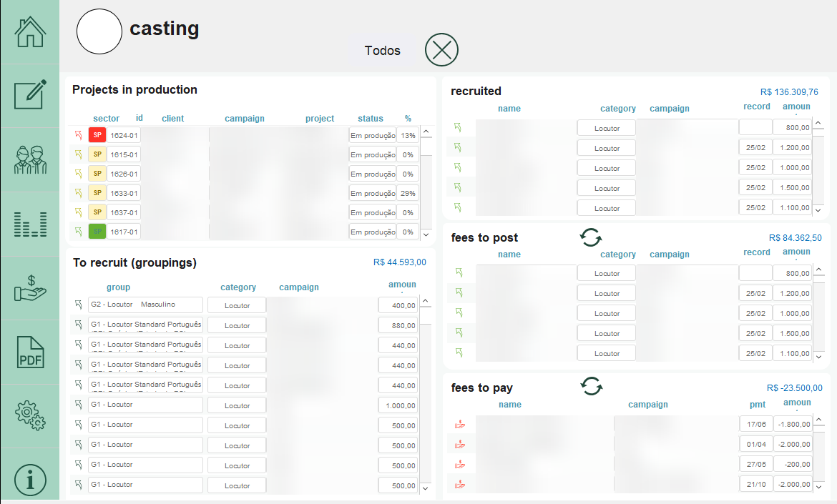
Task: Click the recruited list scroll down arrow
Action: pos(818,210)
